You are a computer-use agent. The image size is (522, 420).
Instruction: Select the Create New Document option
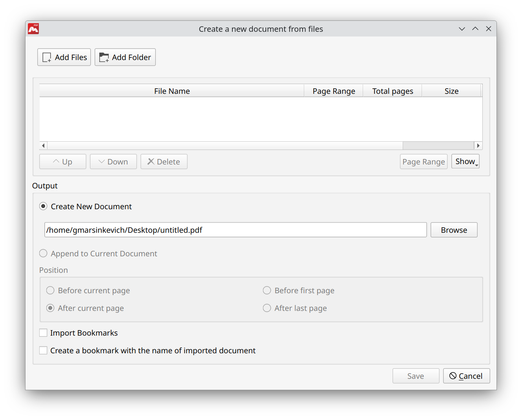[x=43, y=206]
